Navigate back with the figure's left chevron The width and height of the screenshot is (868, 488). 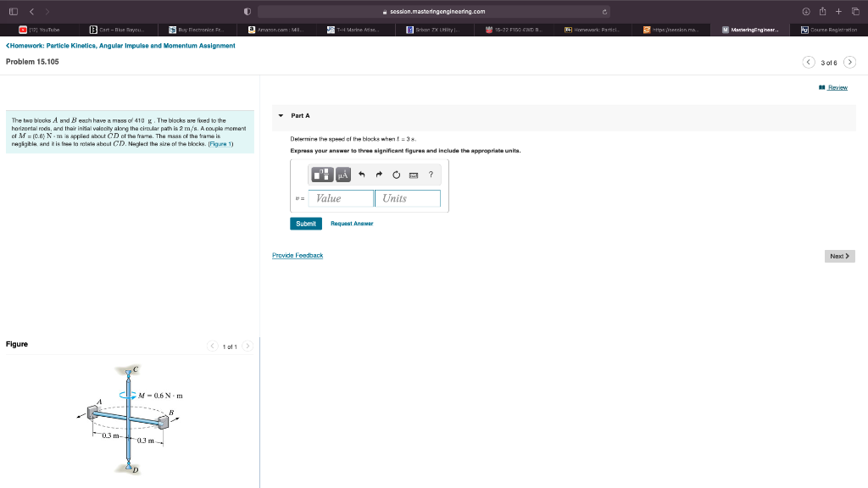coord(213,346)
